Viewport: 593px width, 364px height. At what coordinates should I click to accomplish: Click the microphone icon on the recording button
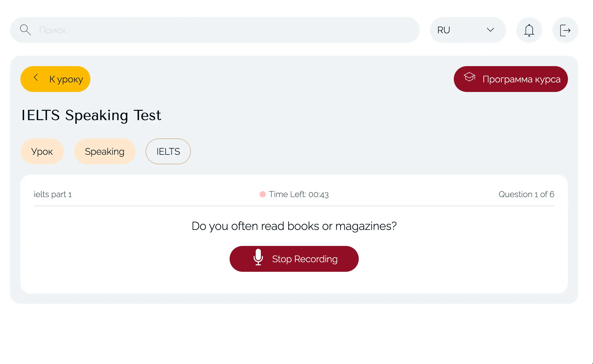[258, 259]
